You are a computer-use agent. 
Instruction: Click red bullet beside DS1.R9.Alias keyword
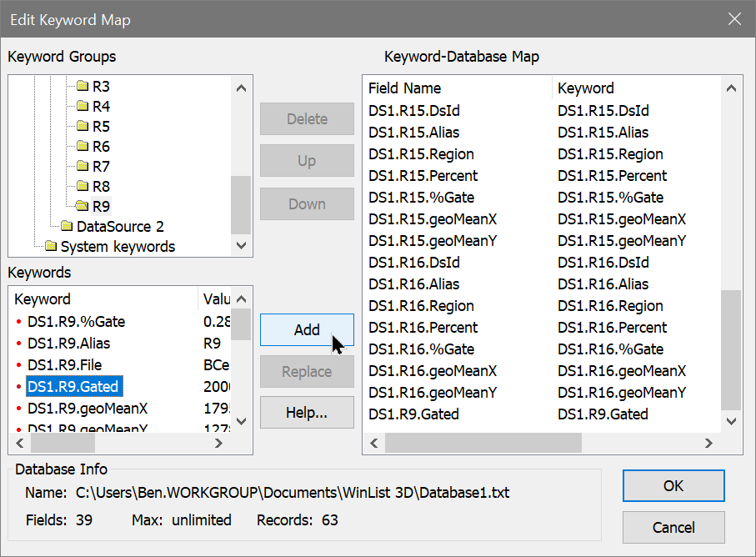coord(18,344)
